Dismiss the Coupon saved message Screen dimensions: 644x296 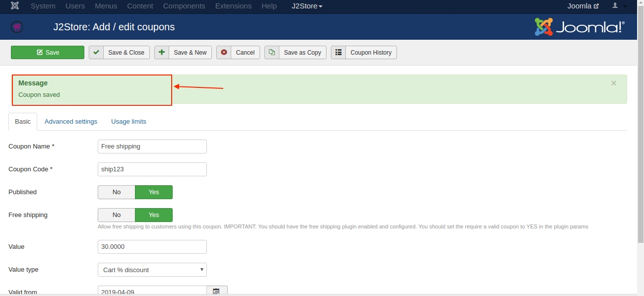[x=614, y=83]
